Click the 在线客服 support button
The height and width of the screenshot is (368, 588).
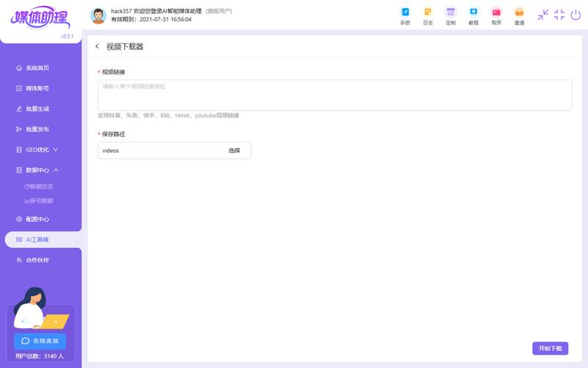click(x=40, y=341)
